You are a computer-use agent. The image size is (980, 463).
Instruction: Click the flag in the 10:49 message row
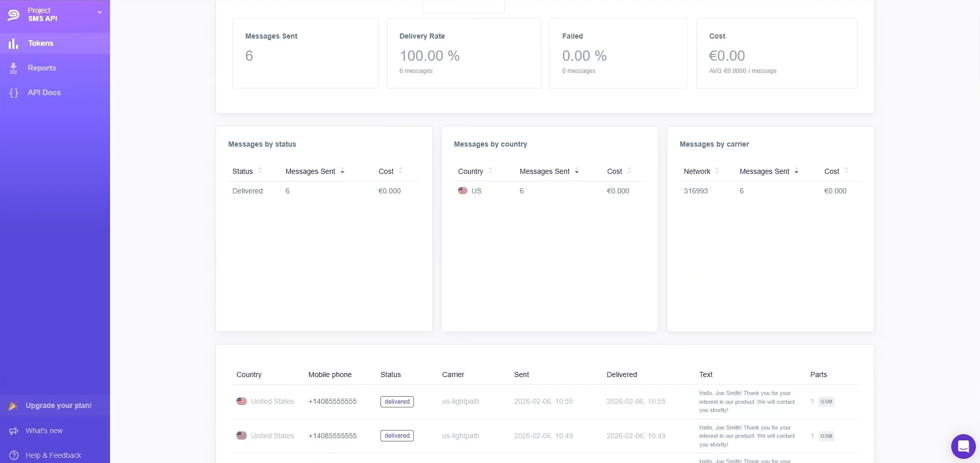(242, 436)
